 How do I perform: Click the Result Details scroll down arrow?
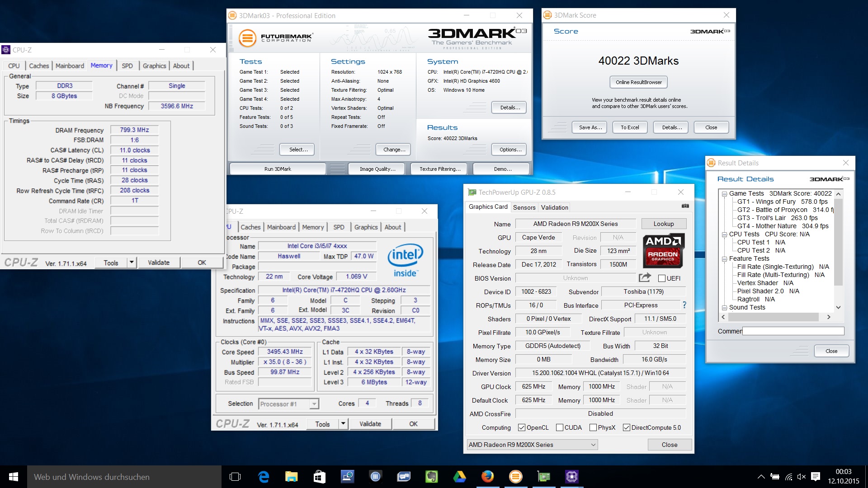[x=838, y=307]
